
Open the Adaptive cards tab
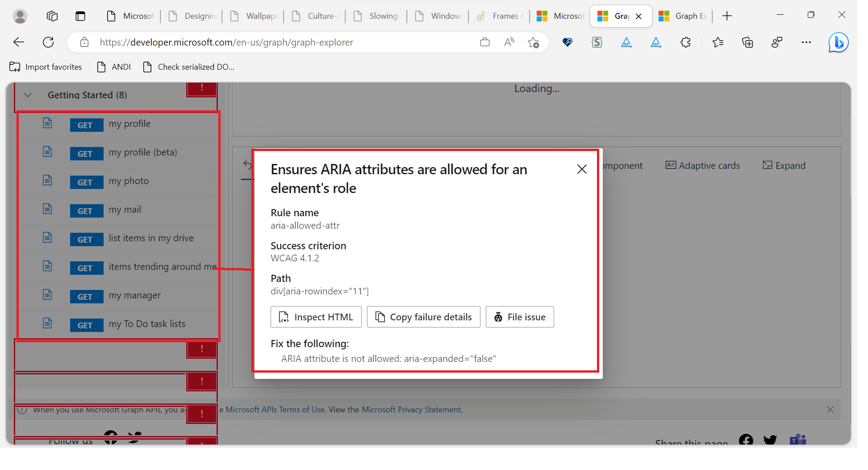coord(702,166)
